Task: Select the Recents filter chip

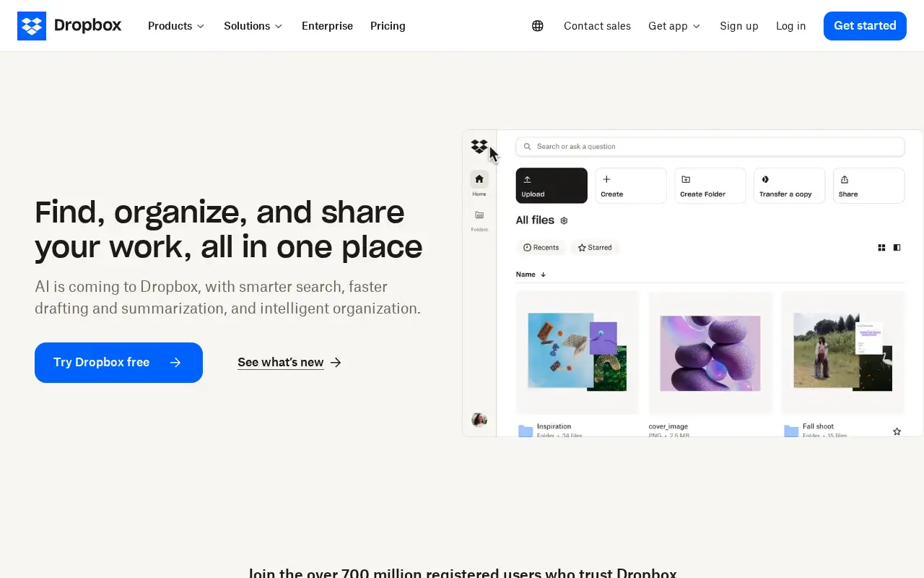Action: pyautogui.click(x=541, y=248)
